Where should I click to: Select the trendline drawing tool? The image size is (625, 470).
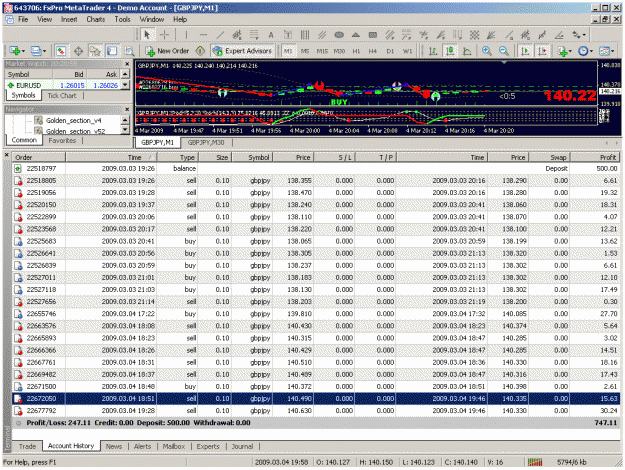[x=220, y=35]
